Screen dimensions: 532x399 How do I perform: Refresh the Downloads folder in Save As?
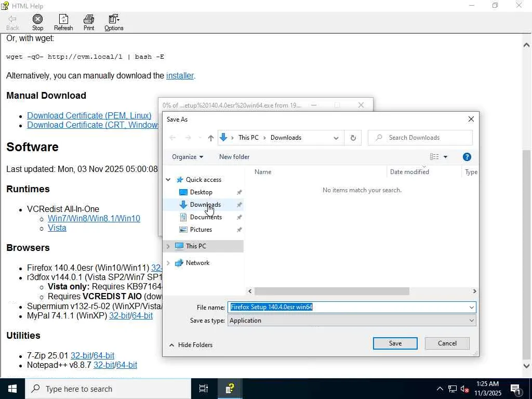(x=353, y=138)
